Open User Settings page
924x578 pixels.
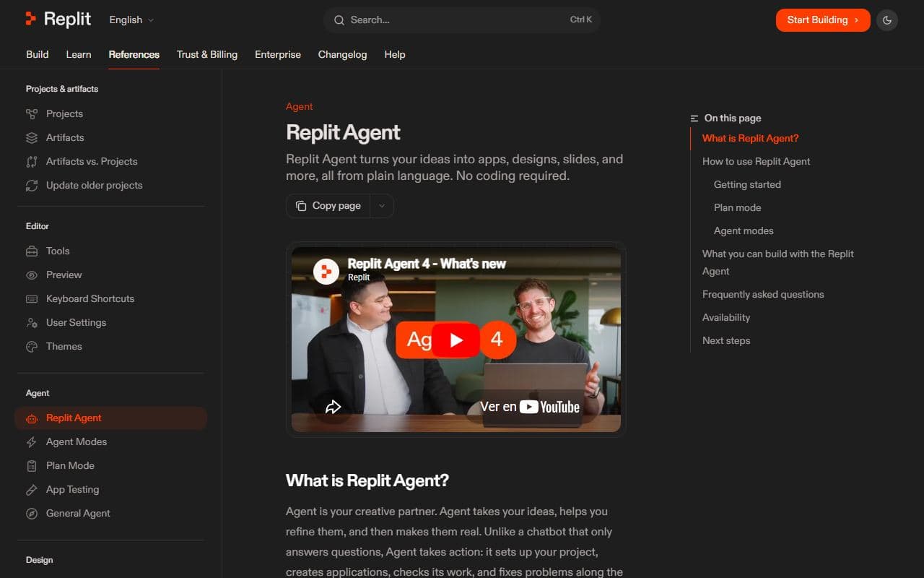[111, 322]
